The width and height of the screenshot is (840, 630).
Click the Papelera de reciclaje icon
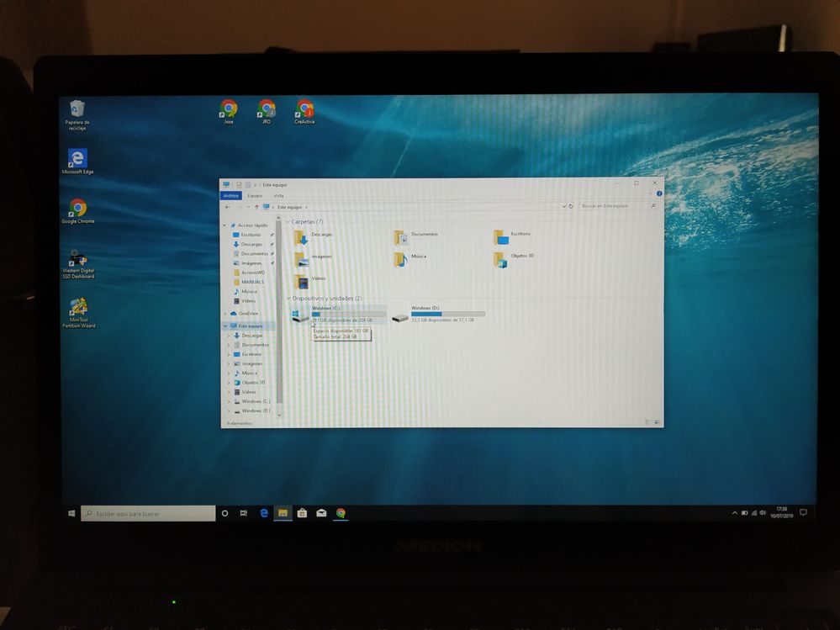click(x=77, y=109)
